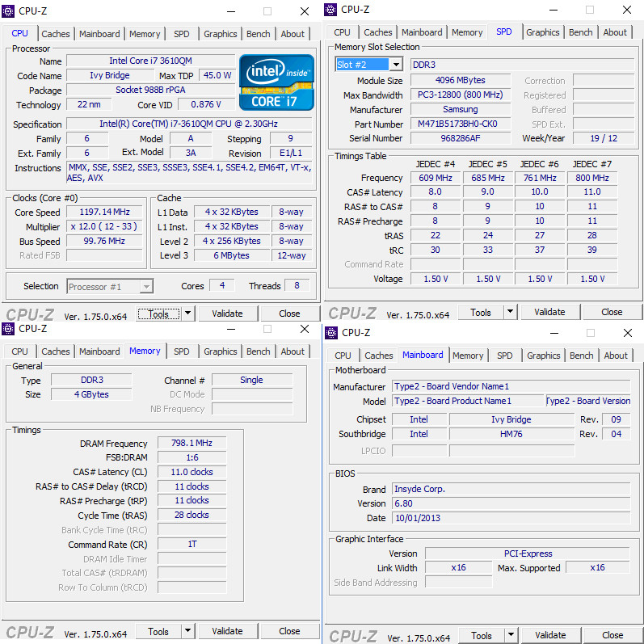The image size is (644, 644).
Task: Select SPD tab in Memory window
Action: point(182,351)
